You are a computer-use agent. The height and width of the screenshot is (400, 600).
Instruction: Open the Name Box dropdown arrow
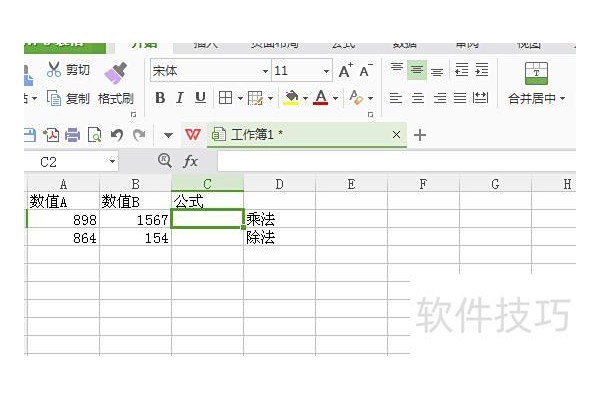[x=112, y=162]
